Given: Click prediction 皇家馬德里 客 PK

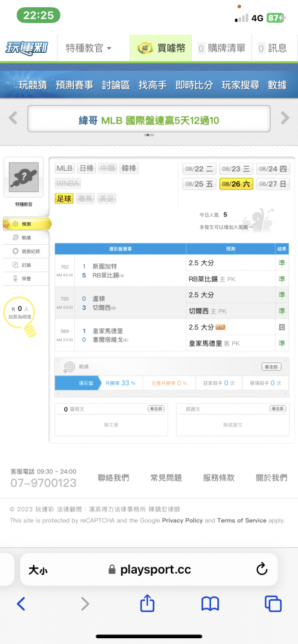Looking at the screenshot, I should pyautogui.click(x=214, y=343).
